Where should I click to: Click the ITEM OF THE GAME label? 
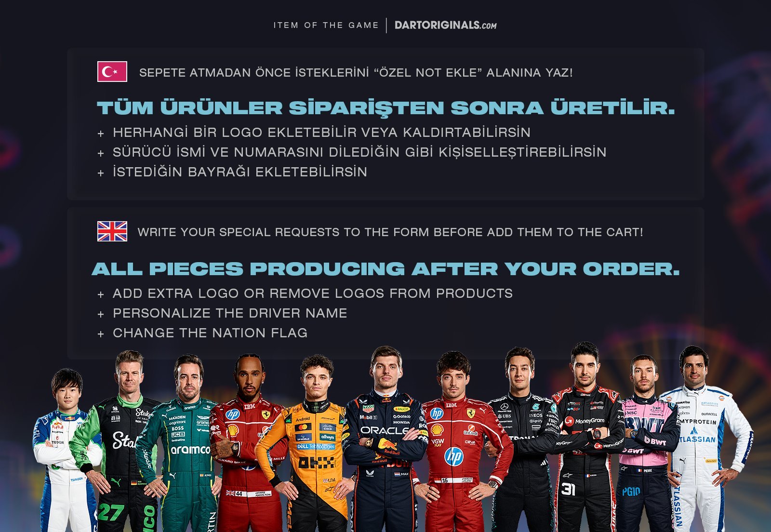326,25
